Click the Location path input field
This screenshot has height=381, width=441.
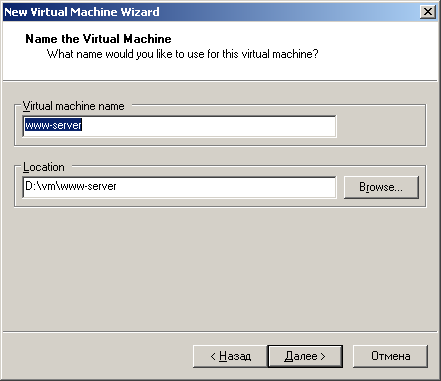(x=179, y=187)
